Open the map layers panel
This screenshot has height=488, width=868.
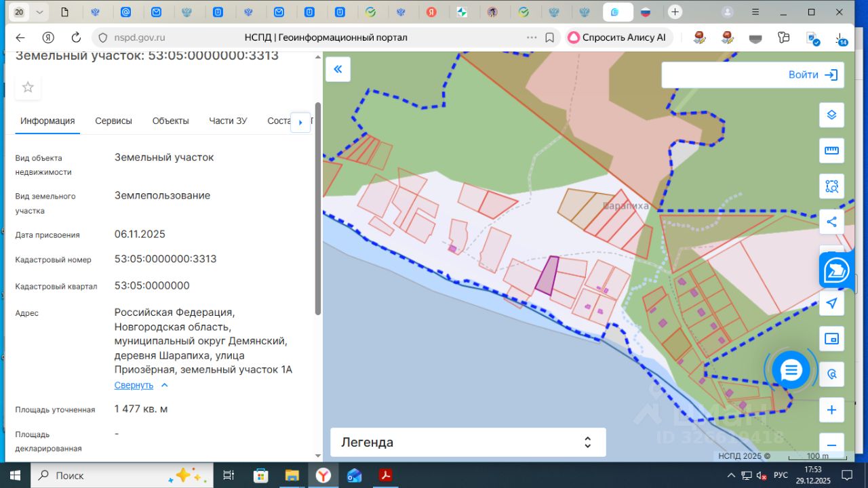pos(831,115)
